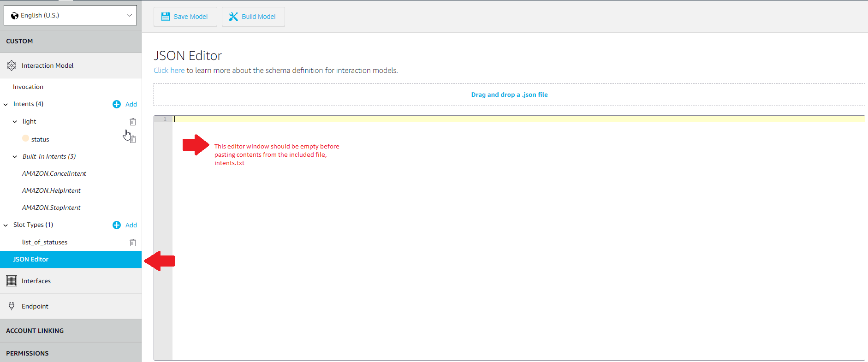Delete the status slot with trash icon
The image size is (868, 362).
click(133, 139)
